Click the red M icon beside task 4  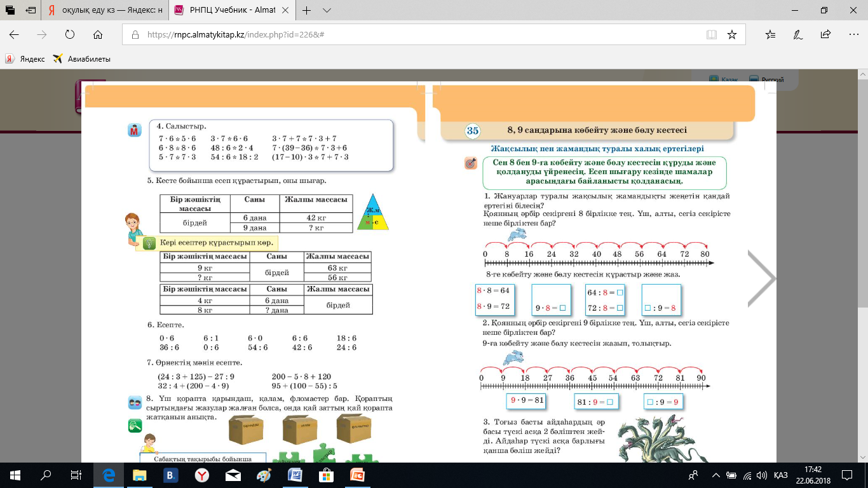pyautogui.click(x=133, y=130)
